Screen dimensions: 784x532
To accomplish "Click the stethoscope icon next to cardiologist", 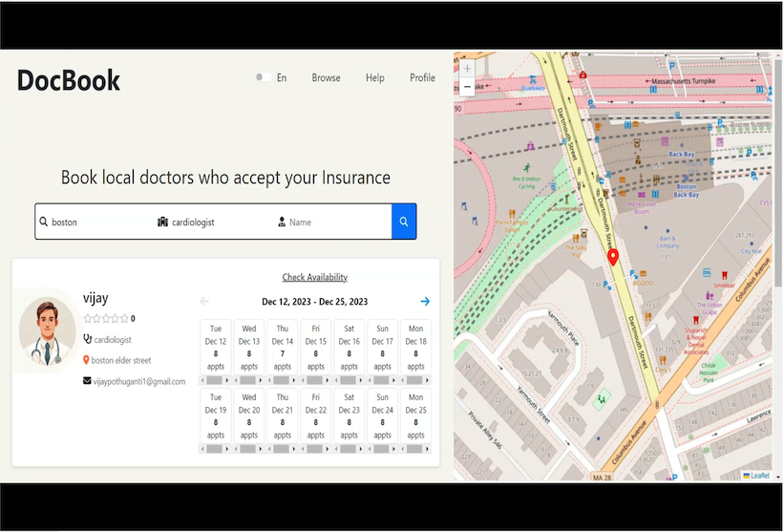I will pyautogui.click(x=88, y=339).
